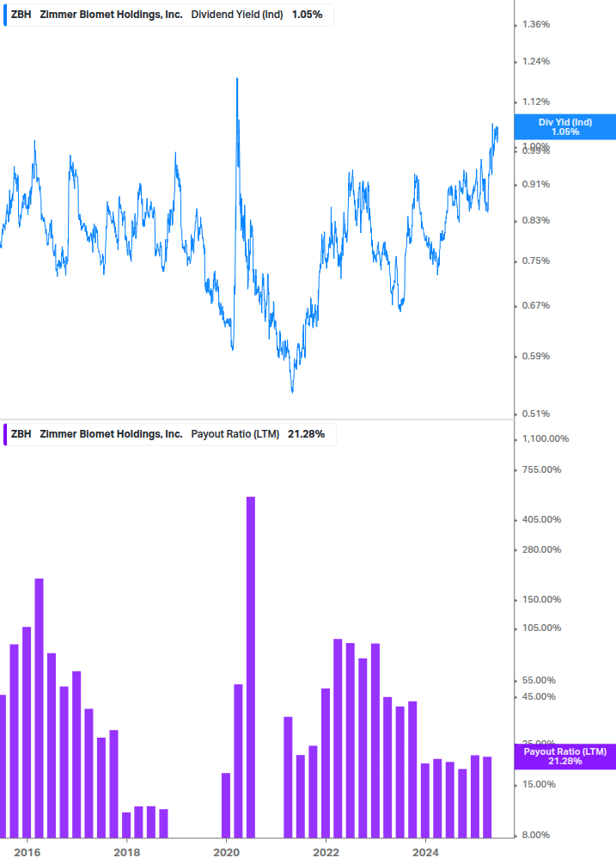
Task: Click the 280.00% payout ratio axis label
Action: [x=541, y=549]
